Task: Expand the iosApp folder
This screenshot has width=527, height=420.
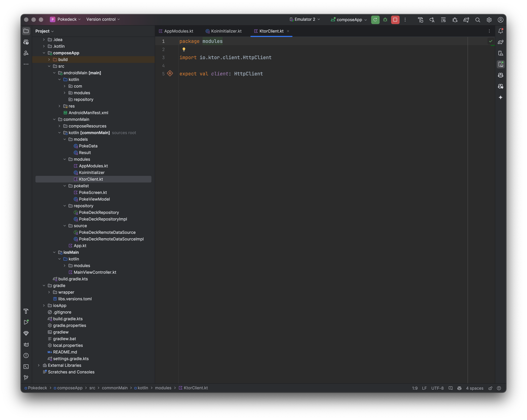Action: click(x=44, y=306)
